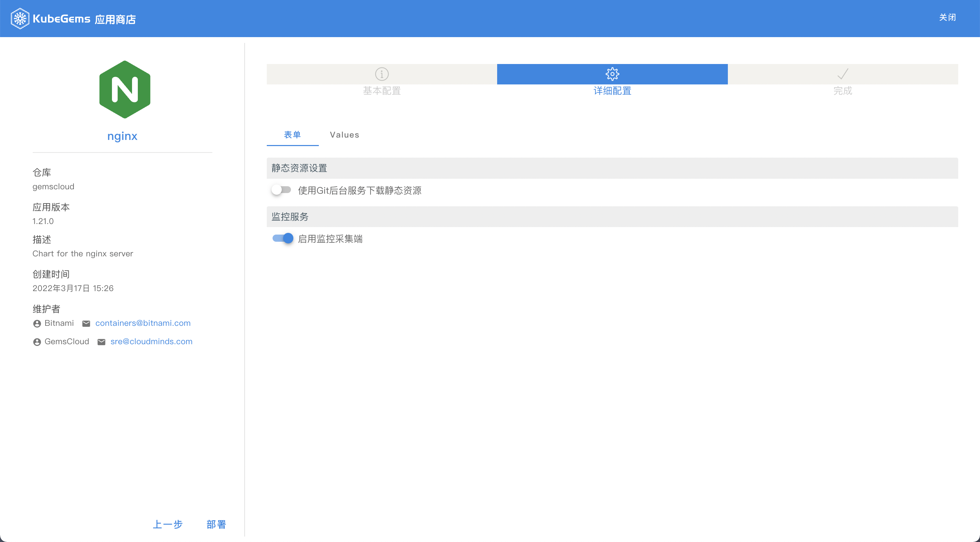Click the 部署 deploy button
This screenshot has width=980, height=542.
pos(216,524)
